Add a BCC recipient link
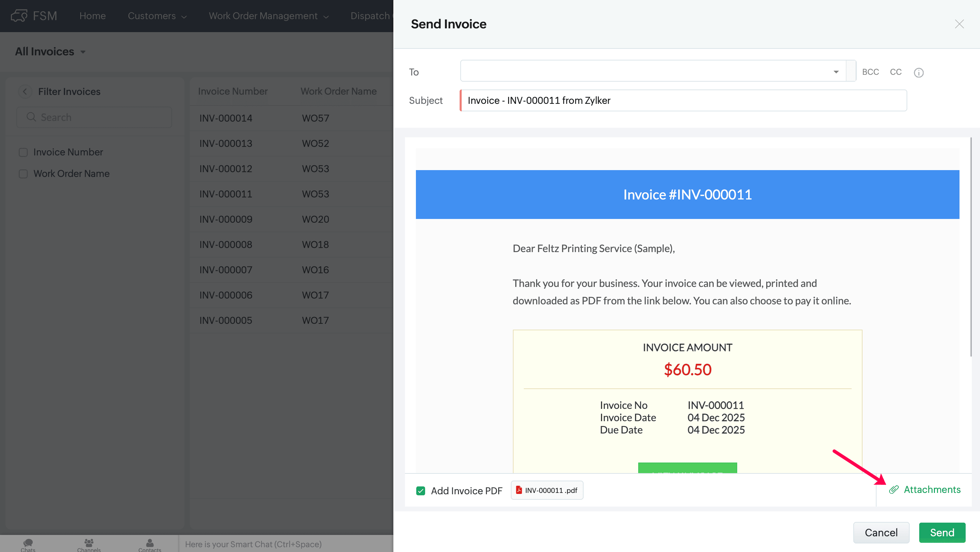The image size is (980, 552). tap(870, 72)
